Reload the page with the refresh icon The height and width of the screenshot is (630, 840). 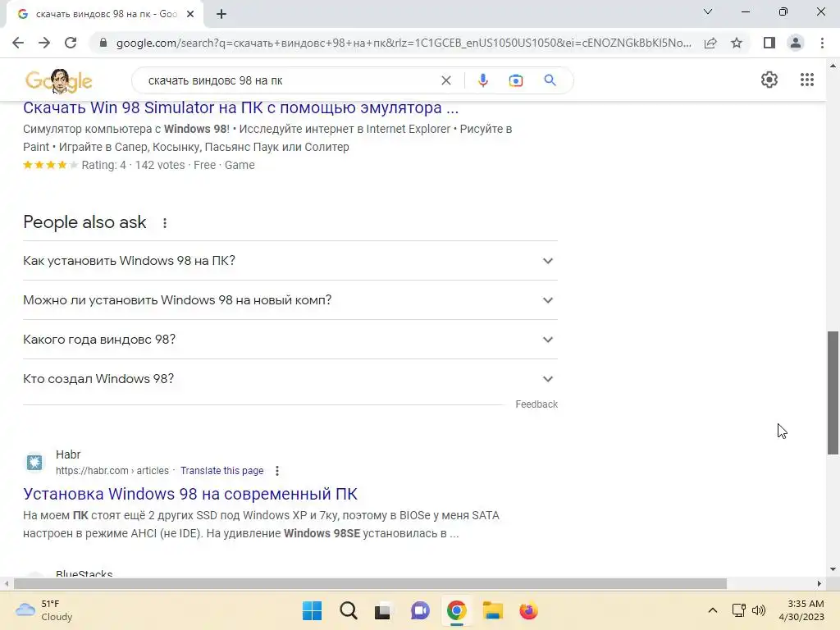click(x=71, y=43)
